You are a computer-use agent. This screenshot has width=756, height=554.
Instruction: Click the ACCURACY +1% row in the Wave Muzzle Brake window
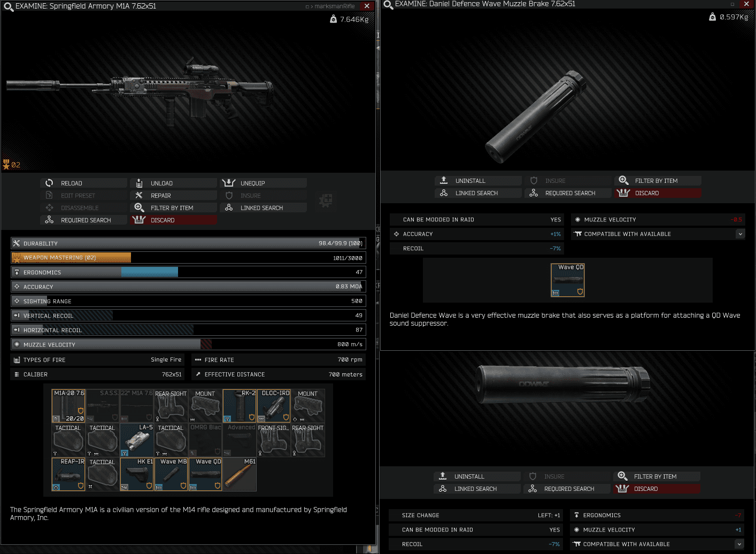point(477,234)
